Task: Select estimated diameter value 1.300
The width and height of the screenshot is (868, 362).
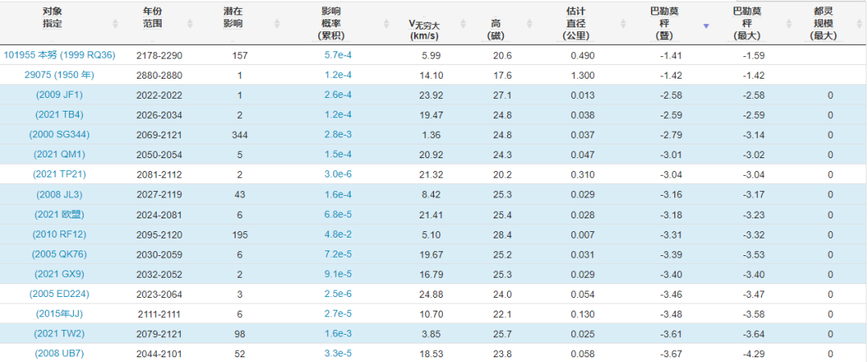Action: [583, 75]
